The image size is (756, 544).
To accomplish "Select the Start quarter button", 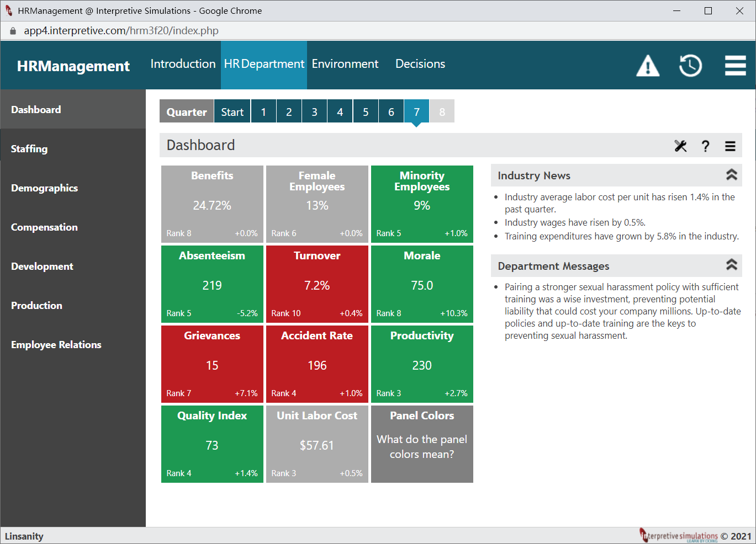I will (x=232, y=112).
